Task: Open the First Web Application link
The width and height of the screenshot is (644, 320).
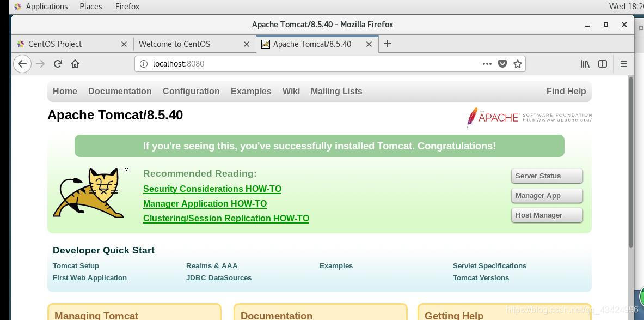Action: coord(89,277)
